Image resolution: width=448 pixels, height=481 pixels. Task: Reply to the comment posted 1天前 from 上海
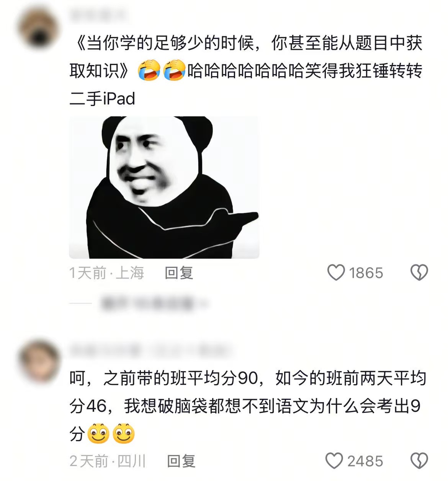click(x=179, y=273)
